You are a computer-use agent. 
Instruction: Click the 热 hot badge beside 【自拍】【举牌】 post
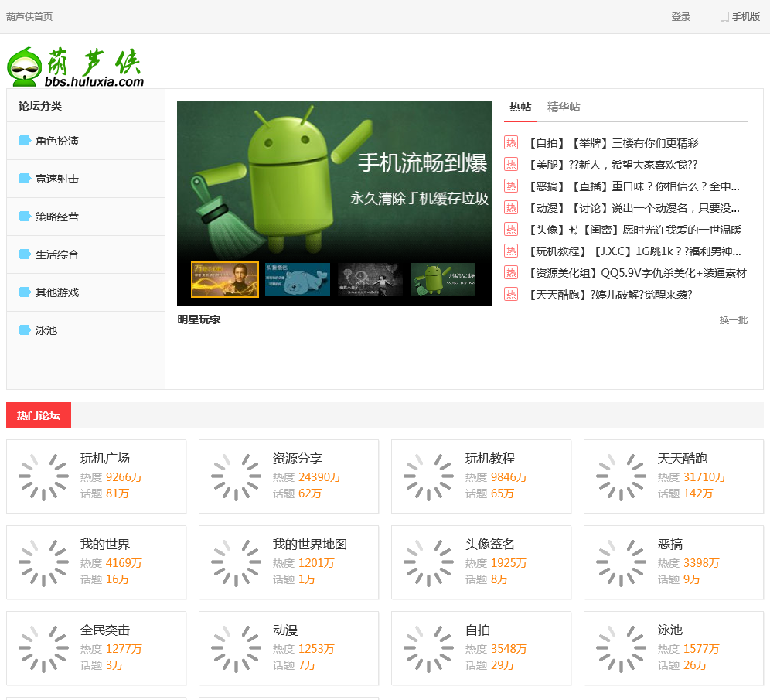[x=511, y=143]
